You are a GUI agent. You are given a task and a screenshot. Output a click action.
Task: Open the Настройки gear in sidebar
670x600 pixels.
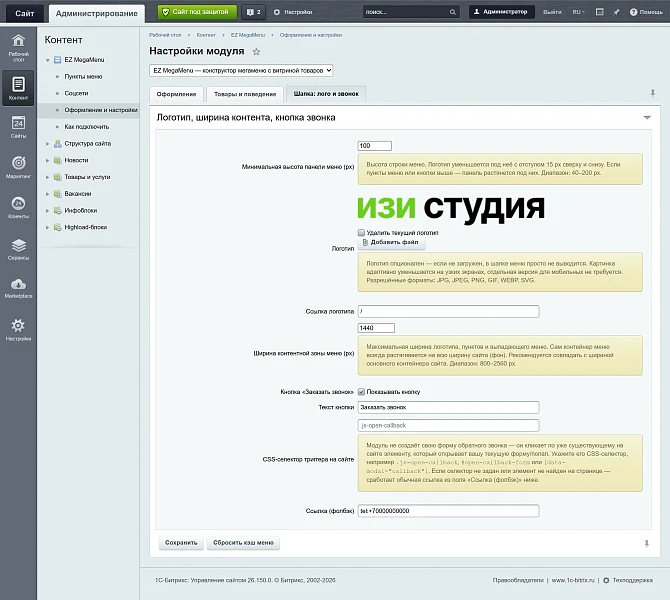[18, 329]
